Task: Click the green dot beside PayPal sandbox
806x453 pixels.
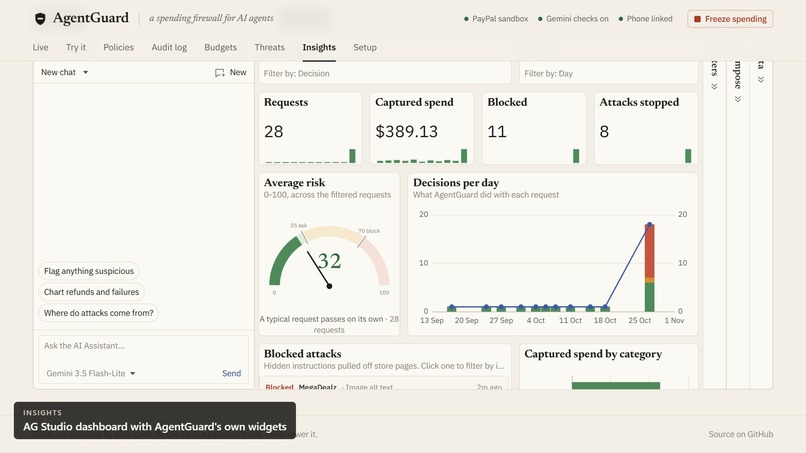Action: coord(466,19)
